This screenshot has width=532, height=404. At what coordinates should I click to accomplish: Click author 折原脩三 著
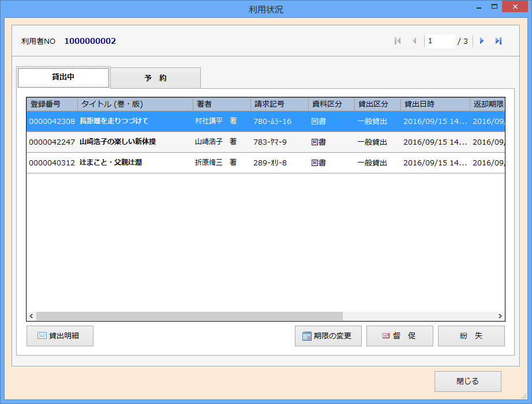(x=216, y=163)
